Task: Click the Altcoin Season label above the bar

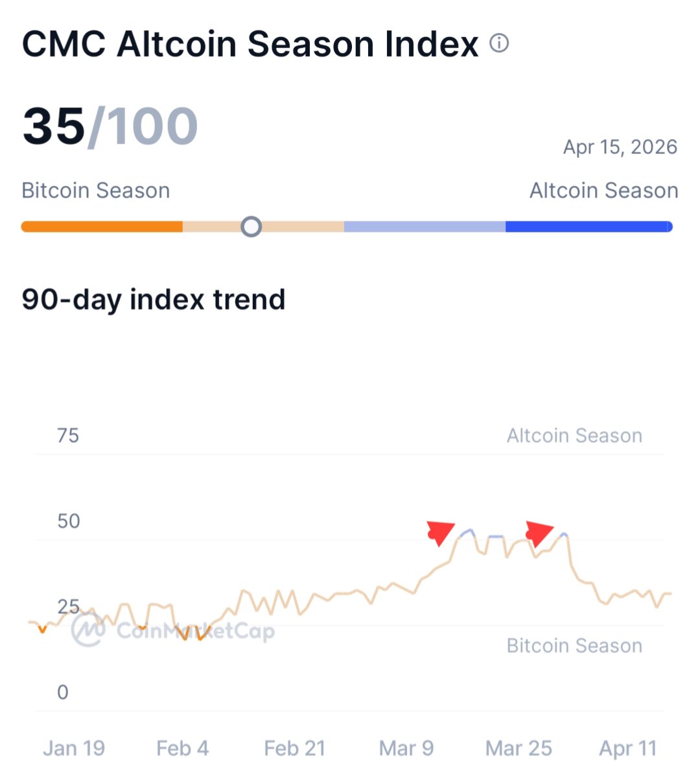Action: pyautogui.click(x=603, y=191)
